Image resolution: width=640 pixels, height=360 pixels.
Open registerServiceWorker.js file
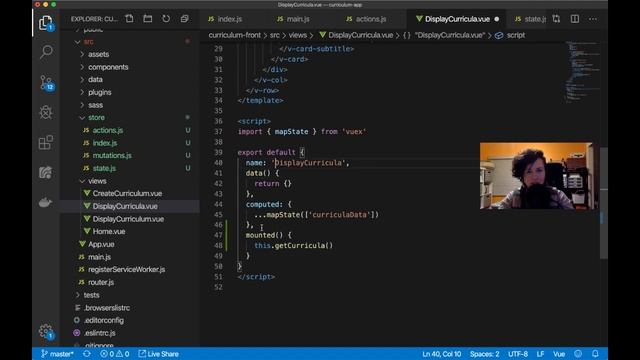click(127, 269)
